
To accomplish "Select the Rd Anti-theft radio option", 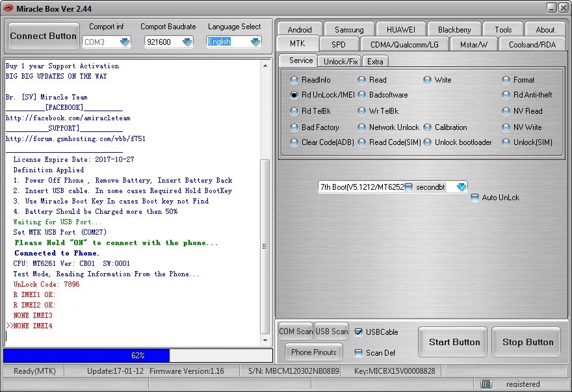I will coord(506,95).
